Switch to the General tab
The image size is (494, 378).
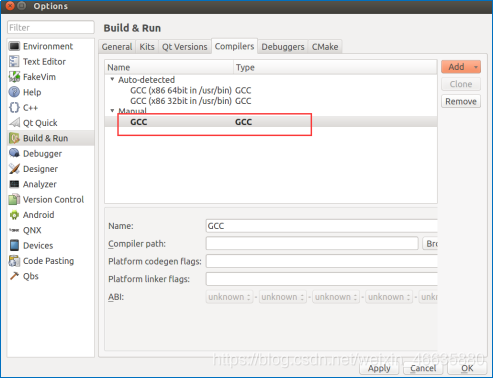point(117,47)
